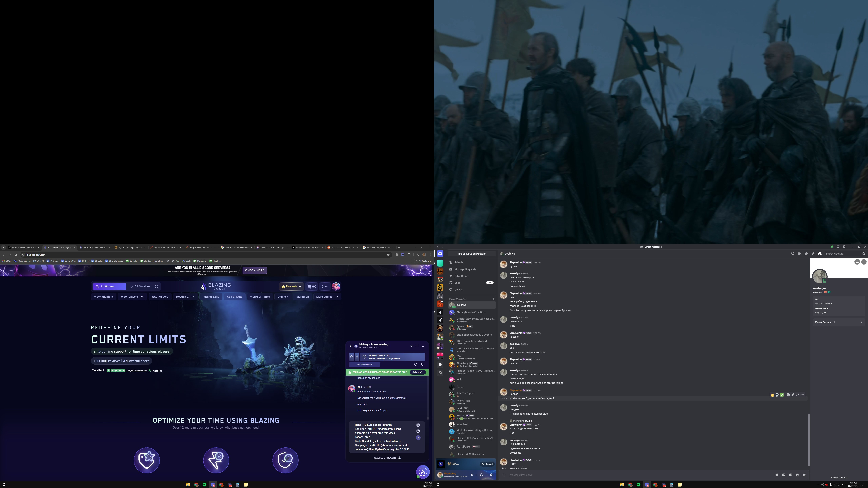
Task: Open Nitro Home in Discord
Action: (472, 276)
